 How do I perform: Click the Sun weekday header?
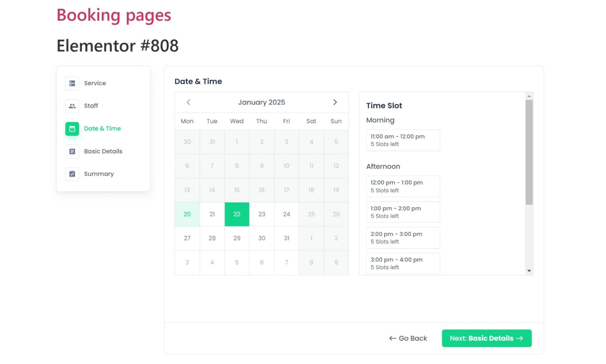pyautogui.click(x=336, y=121)
